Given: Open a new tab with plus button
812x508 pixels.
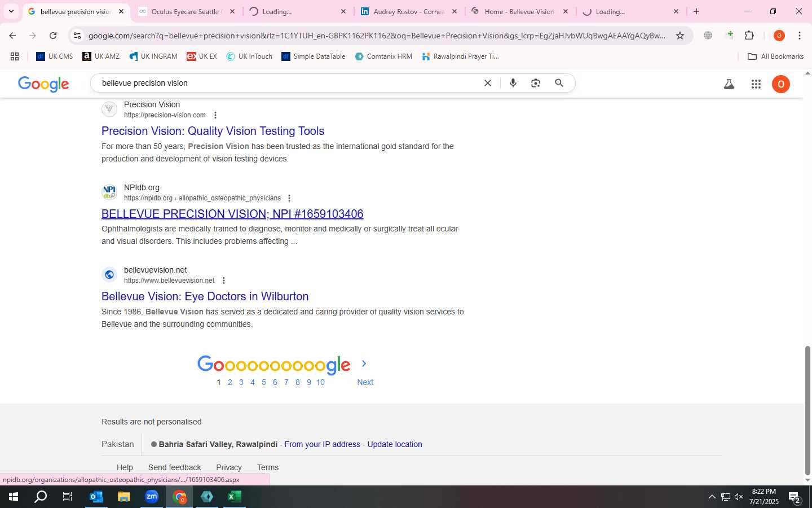Looking at the screenshot, I should pyautogui.click(x=696, y=11).
